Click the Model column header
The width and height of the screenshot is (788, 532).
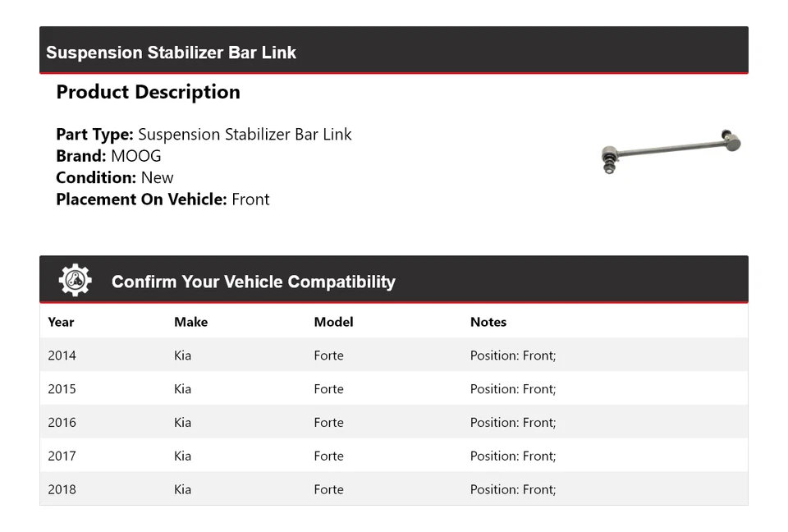(x=333, y=322)
